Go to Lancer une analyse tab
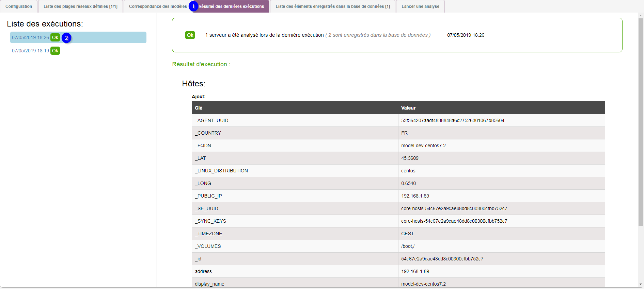 420,6
